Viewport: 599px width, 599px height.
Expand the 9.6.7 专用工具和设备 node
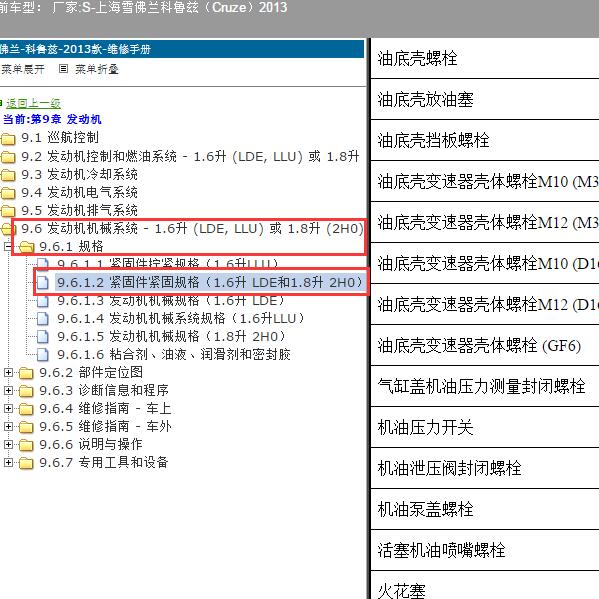pyautogui.click(x=8, y=462)
